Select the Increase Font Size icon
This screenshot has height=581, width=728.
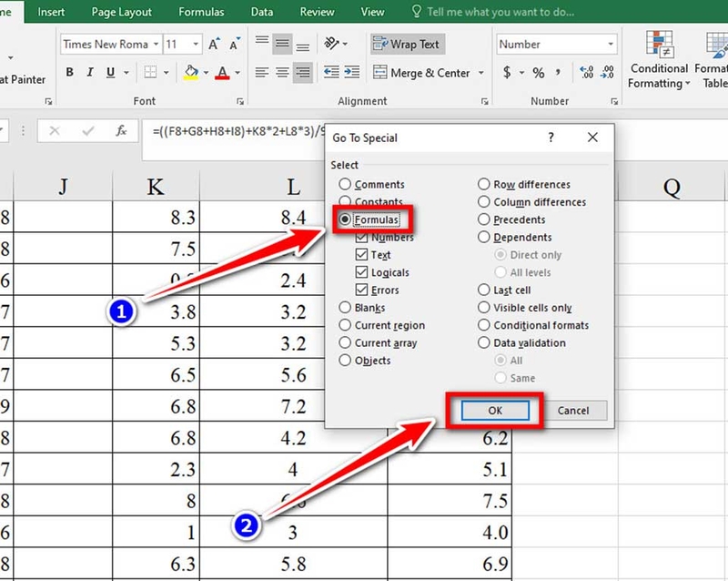click(213, 43)
